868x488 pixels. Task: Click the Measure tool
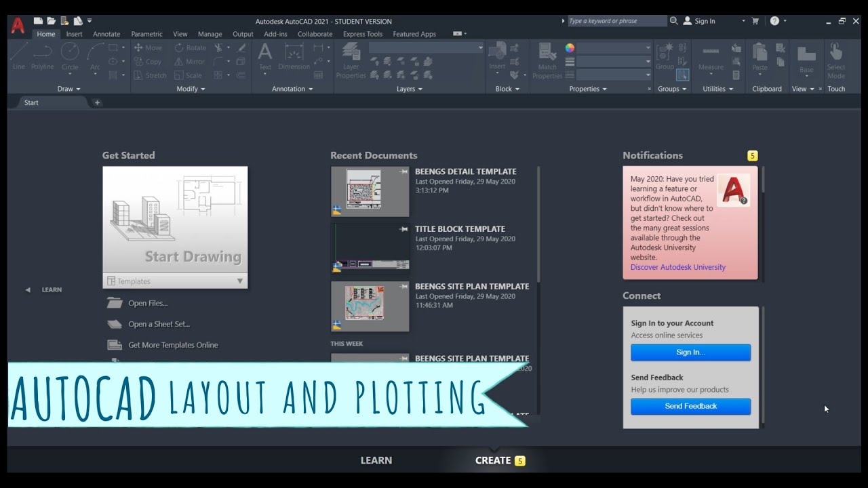tap(711, 56)
